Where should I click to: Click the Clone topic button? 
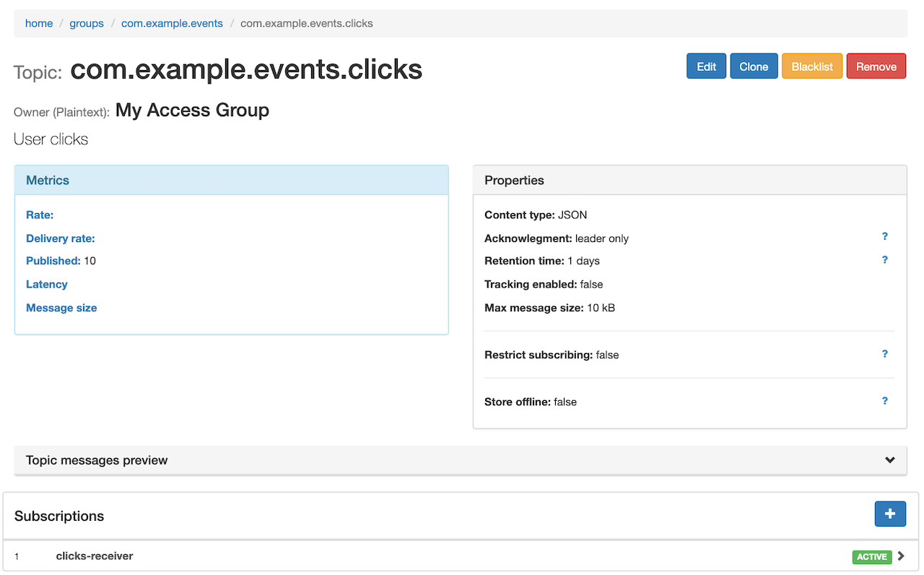[754, 66]
